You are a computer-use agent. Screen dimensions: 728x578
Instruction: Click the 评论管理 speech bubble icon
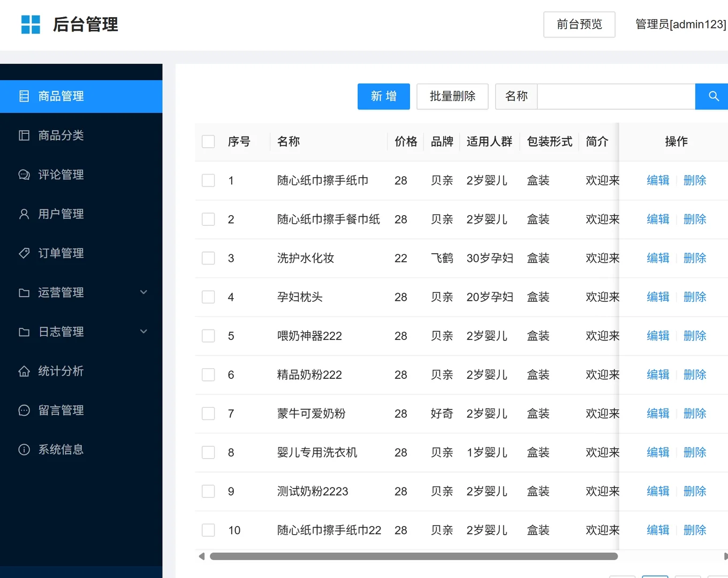click(24, 174)
